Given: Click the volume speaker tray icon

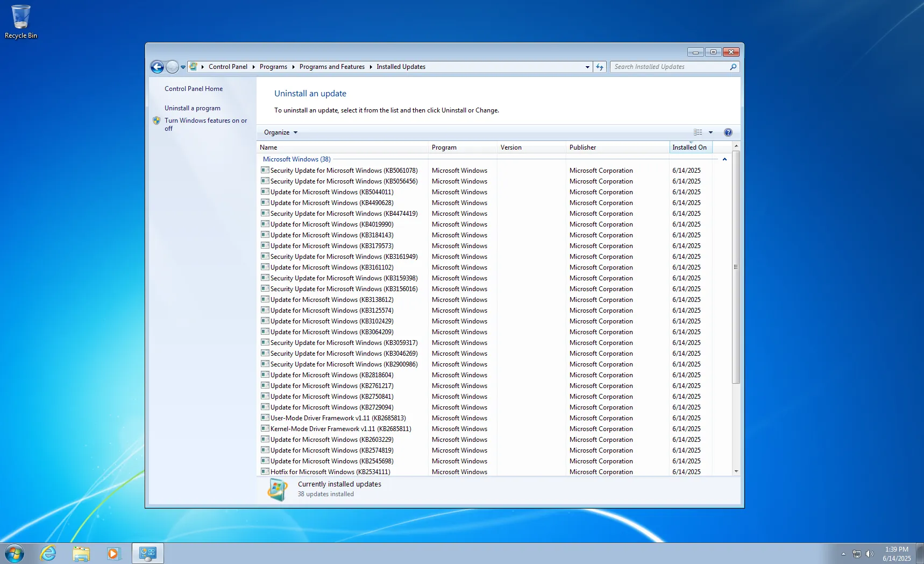Looking at the screenshot, I should [x=869, y=554].
